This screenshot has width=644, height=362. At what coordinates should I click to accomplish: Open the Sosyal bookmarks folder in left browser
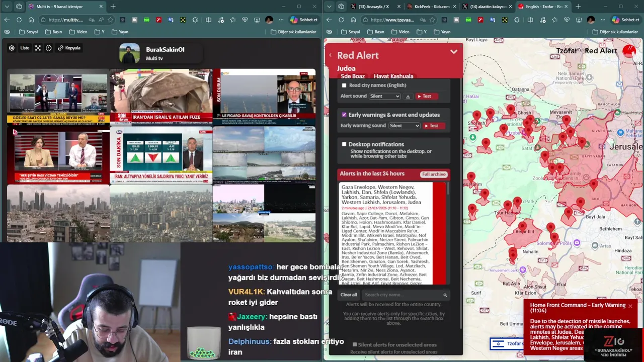[28, 32]
